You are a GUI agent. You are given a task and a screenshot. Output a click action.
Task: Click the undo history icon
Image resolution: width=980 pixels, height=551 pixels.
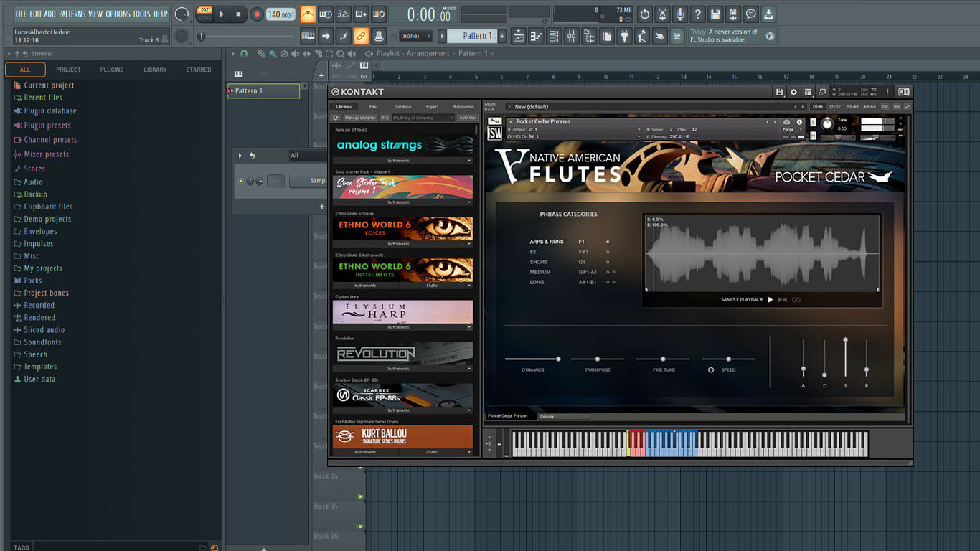[x=645, y=14]
